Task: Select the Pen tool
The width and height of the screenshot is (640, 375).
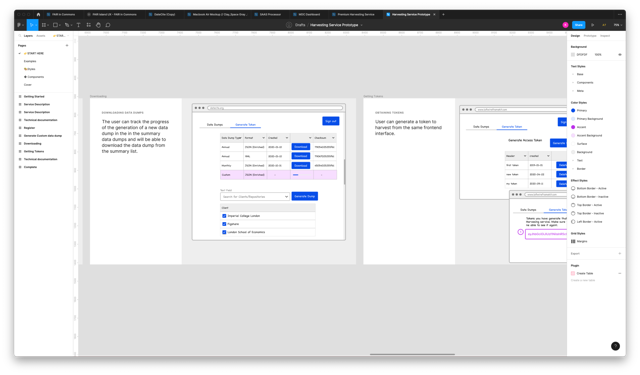Action: coord(67,25)
